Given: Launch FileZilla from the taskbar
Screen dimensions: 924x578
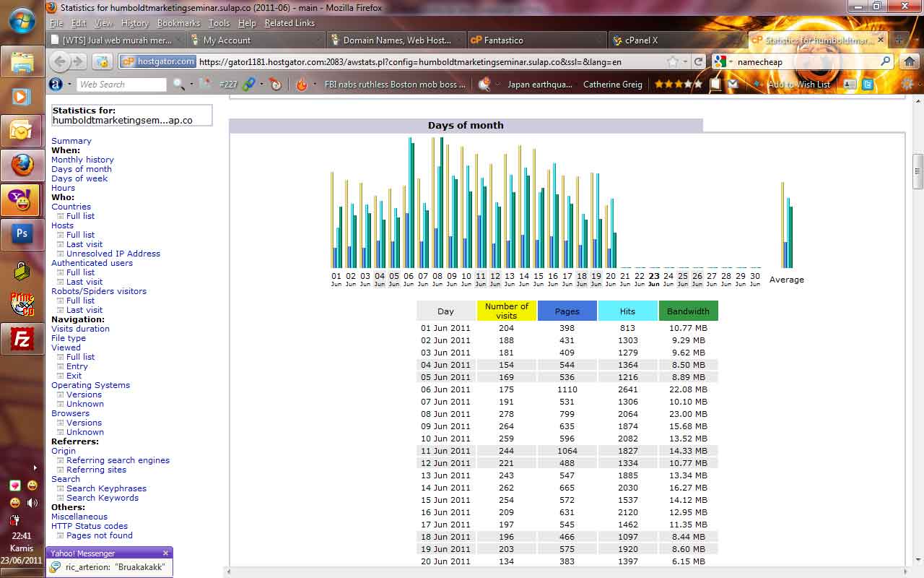Looking at the screenshot, I should pyautogui.click(x=22, y=338).
